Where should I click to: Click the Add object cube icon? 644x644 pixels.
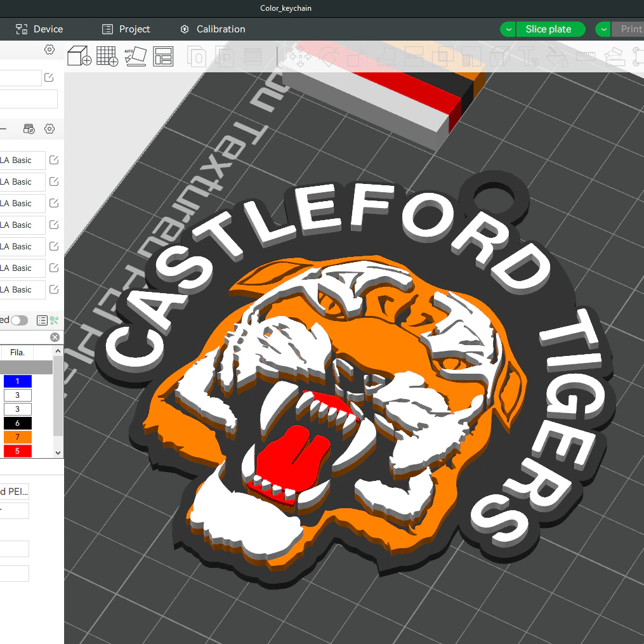(79, 56)
